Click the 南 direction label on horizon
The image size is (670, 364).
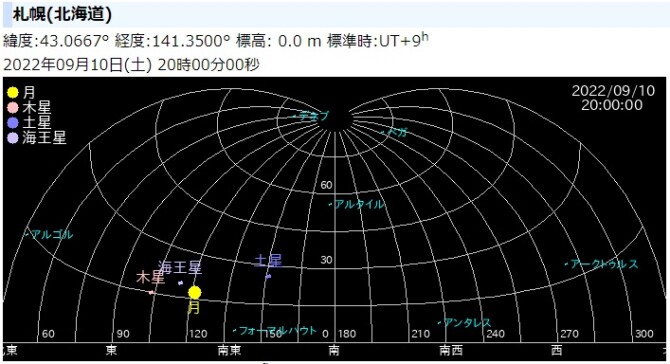(x=334, y=350)
